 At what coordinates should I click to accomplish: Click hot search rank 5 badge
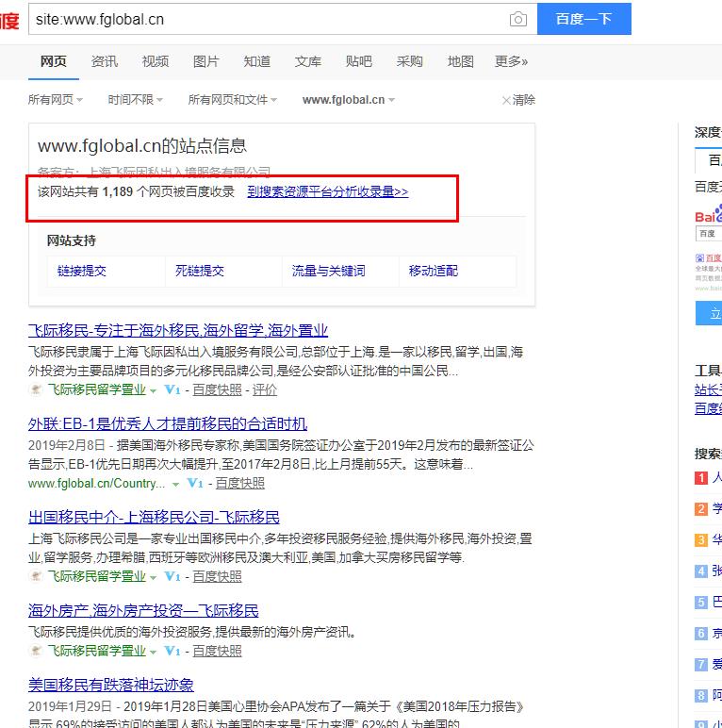[701, 603]
